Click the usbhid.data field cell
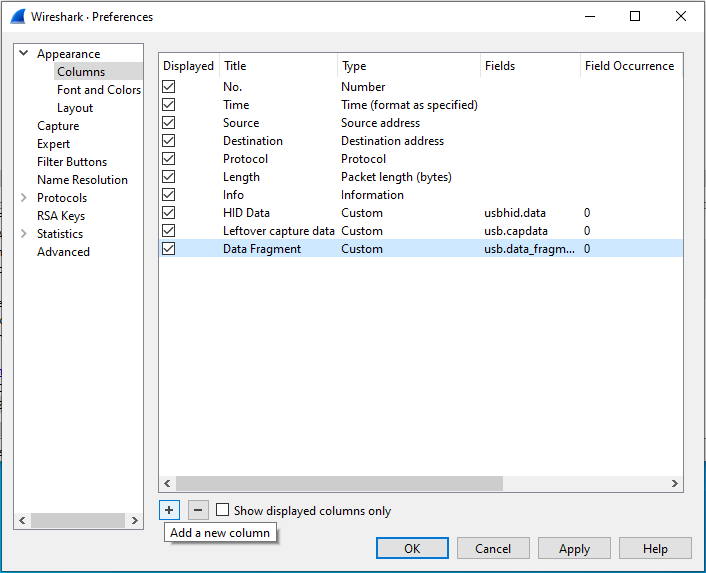Viewport: 706px width, 573px height. (515, 212)
